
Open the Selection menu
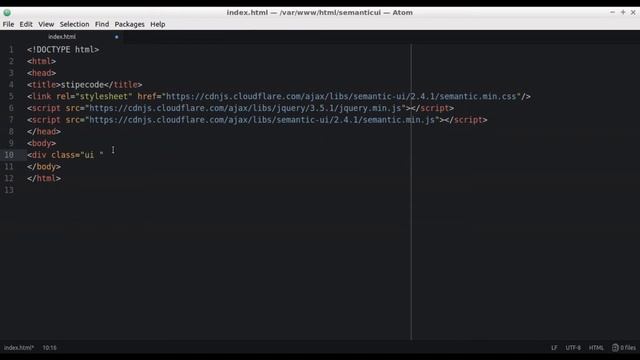(74, 24)
